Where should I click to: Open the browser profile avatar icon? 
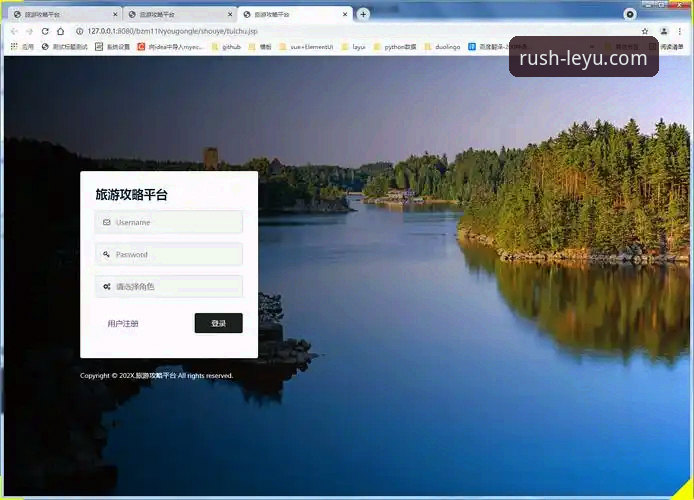[x=663, y=31]
